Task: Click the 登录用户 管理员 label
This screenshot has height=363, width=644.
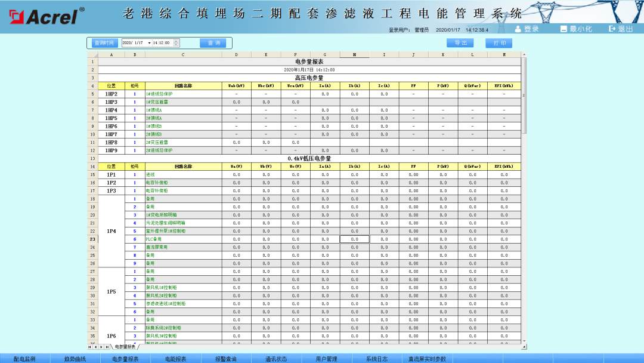Action: pyautogui.click(x=408, y=30)
